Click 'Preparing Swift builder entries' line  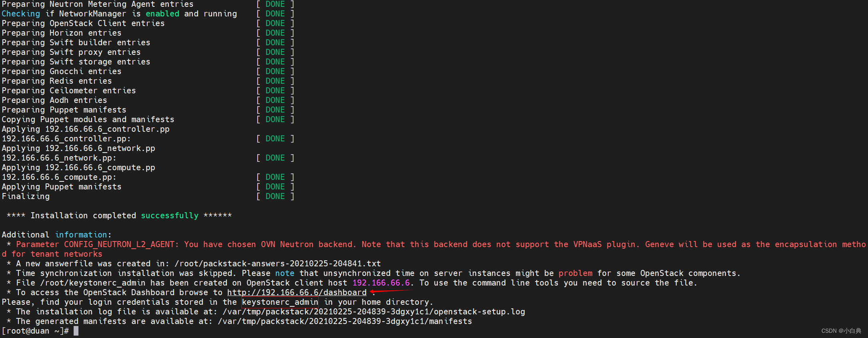tap(76, 42)
